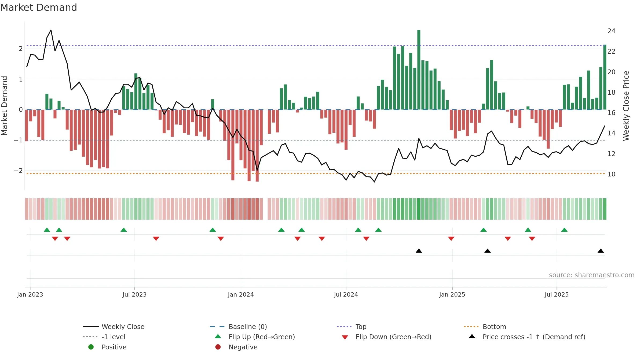Click the orange dotted Bottom threshold line
This screenshot has height=362, width=644.
pos(316,173)
